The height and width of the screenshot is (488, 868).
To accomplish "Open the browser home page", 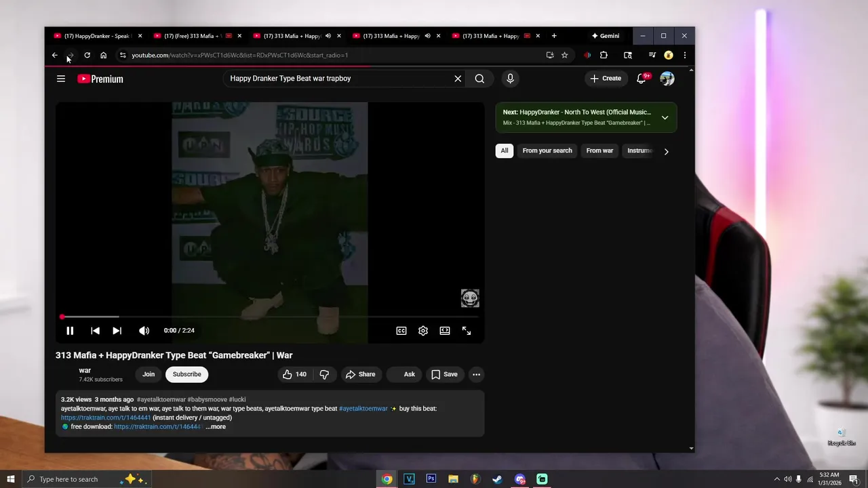I will tap(103, 55).
